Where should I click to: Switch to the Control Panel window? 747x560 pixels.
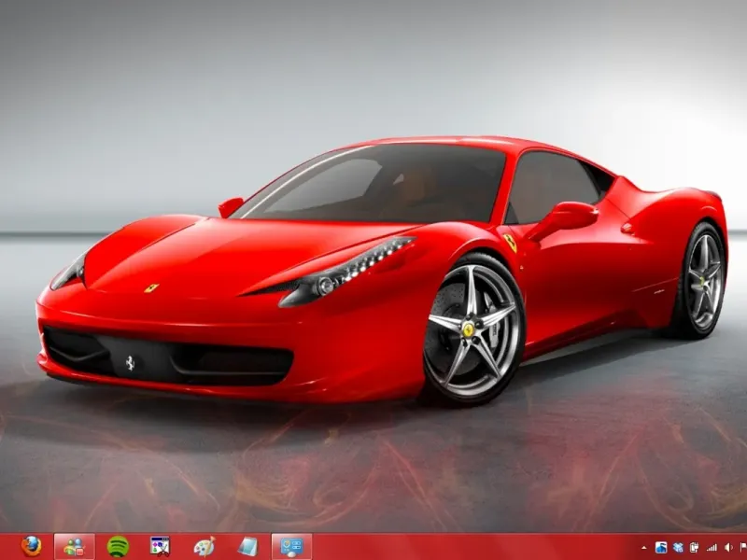point(291,546)
